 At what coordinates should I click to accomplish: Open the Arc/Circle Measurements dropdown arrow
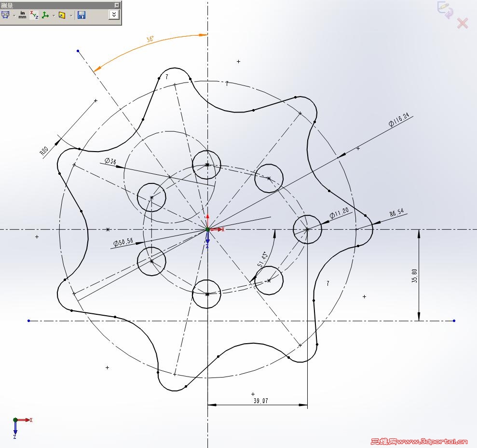[14, 15]
